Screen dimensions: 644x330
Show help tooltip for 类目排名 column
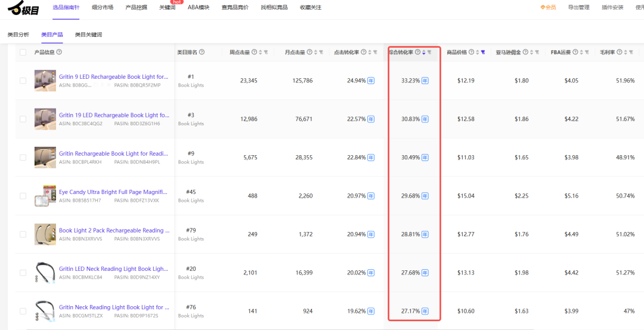click(x=202, y=52)
